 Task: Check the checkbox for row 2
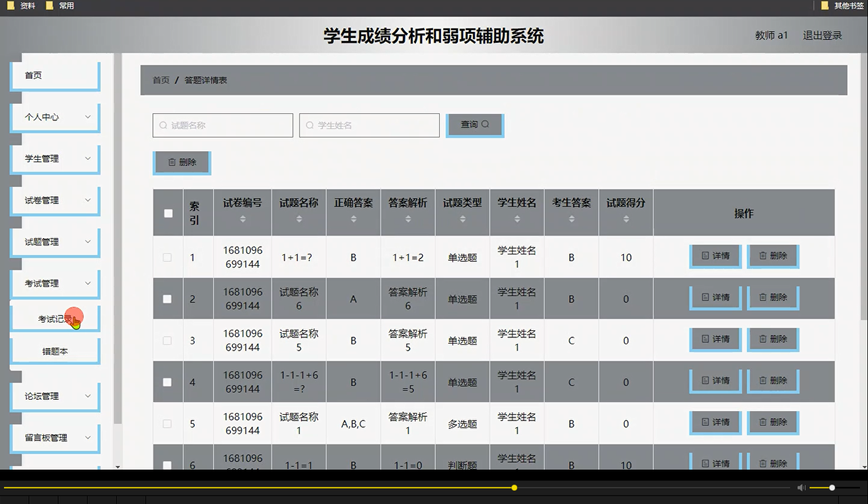click(167, 299)
